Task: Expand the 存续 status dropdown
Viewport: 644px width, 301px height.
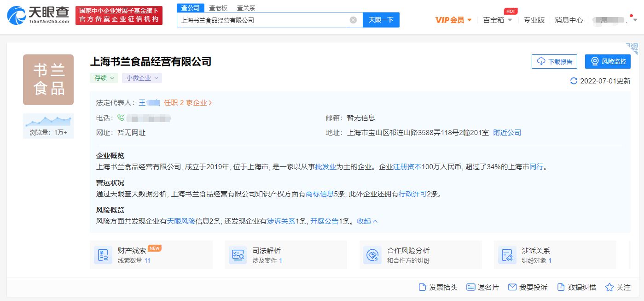Action: click(x=104, y=78)
